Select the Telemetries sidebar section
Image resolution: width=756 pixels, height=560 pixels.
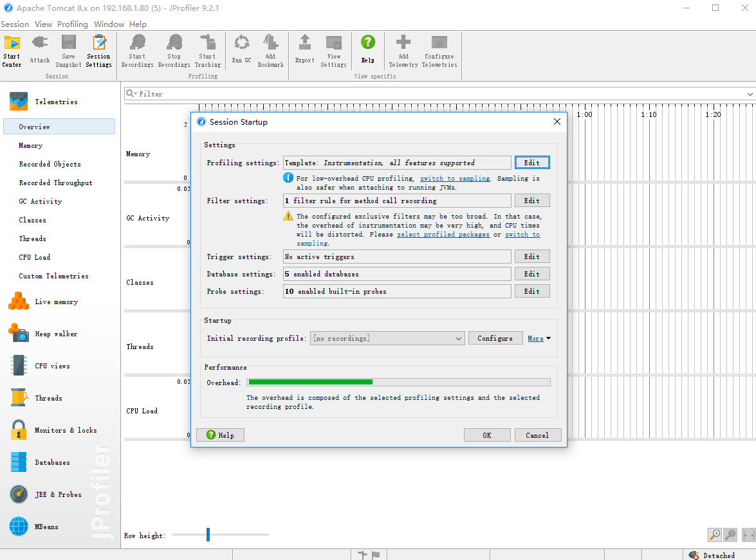pos(43,102)
